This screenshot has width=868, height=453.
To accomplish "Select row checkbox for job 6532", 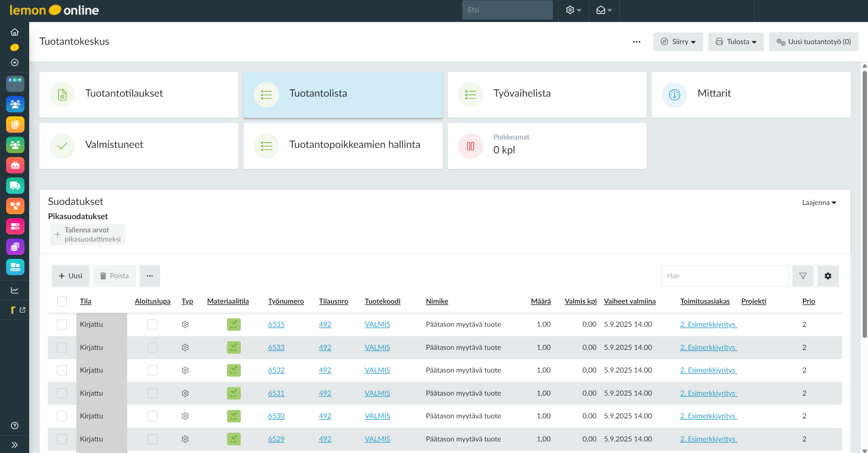I will (62, 370).
